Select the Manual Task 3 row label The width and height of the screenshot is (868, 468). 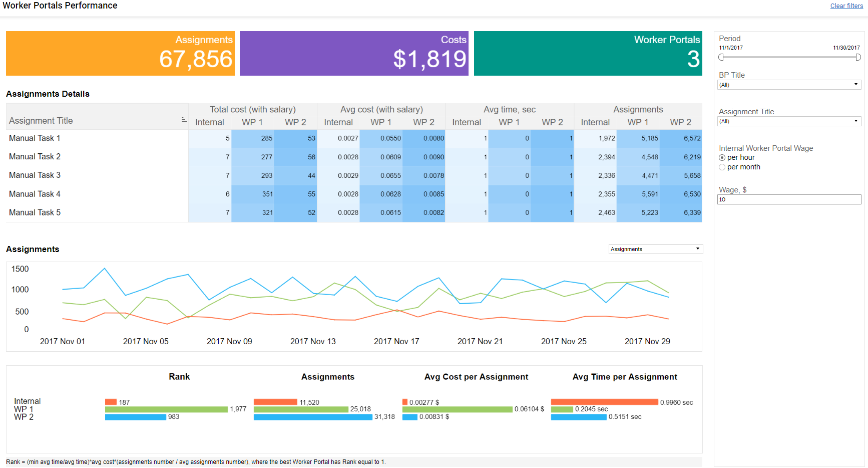35,175
